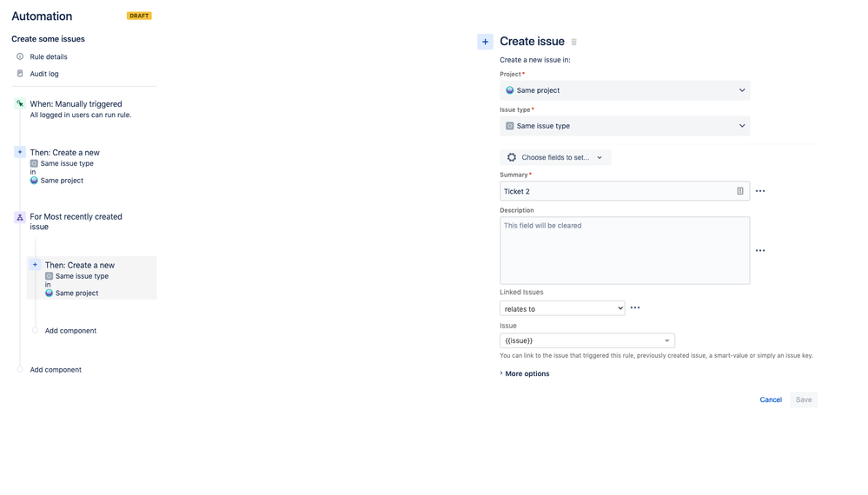The height and width of the screenshot is (495, 868).
Task: Click the trash icon next to Create issue
Action: click(574, 42)
